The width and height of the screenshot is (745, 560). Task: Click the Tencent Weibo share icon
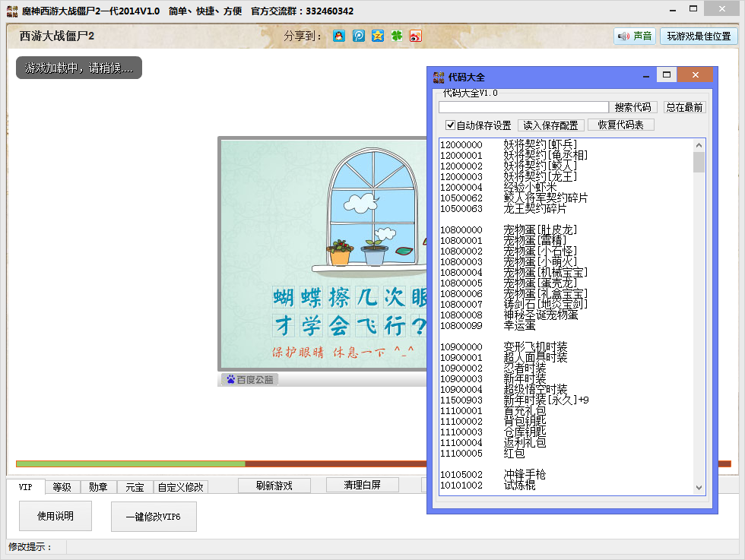click(x=358, y=36)
